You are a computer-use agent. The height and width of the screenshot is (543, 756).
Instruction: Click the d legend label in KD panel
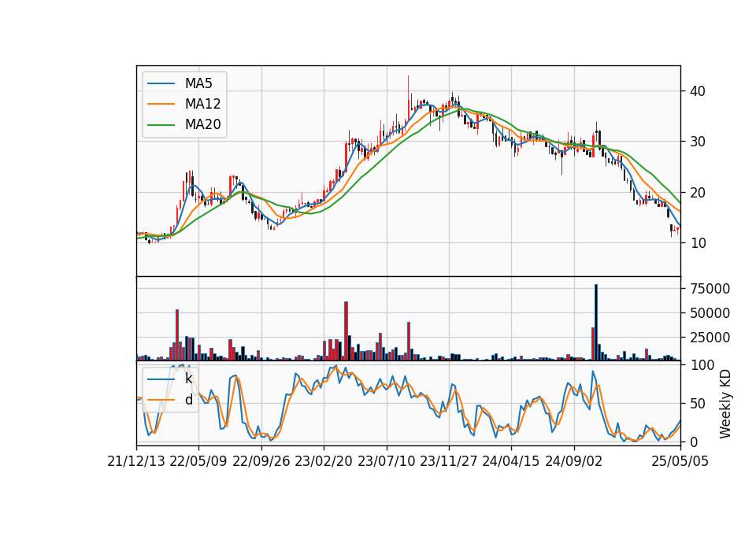pos(188,400)
